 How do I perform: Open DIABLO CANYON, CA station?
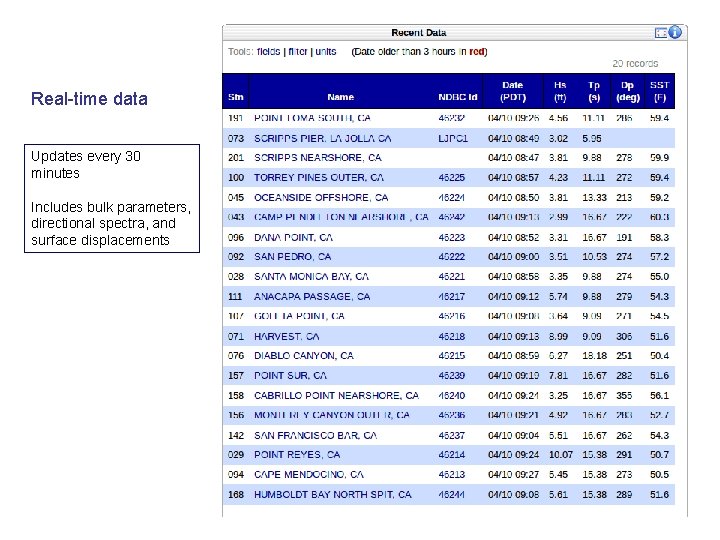point(304,355)
